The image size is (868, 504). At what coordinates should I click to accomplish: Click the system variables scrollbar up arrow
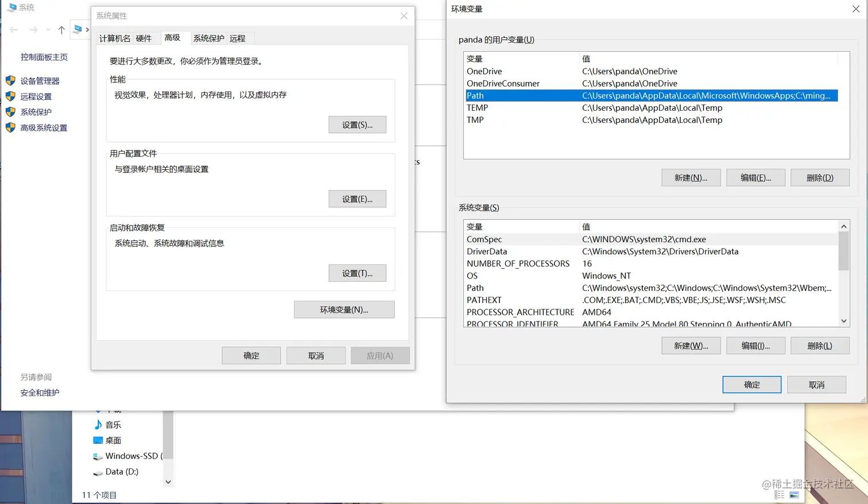tap(844, 226)
